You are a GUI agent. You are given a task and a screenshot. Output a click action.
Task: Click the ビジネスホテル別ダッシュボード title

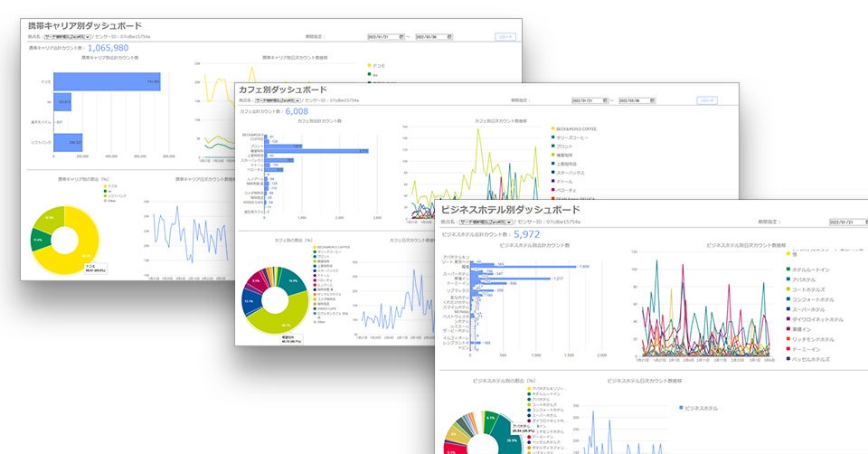point(510,210)
